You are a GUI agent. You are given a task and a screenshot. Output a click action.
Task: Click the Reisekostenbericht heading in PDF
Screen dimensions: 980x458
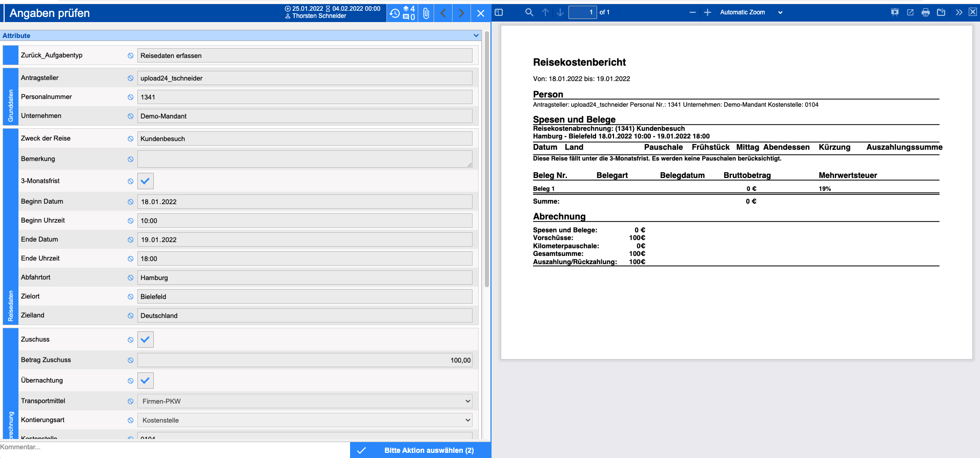[579, 62]
